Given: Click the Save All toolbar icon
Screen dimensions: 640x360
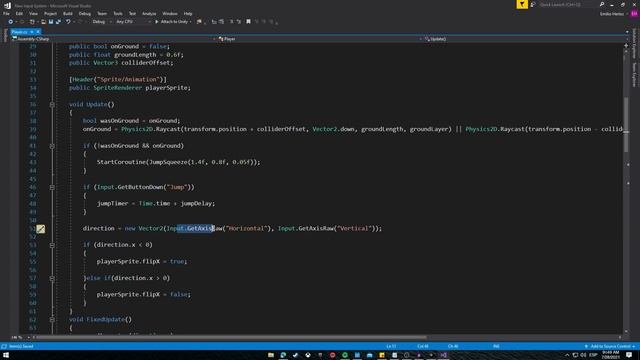Looking at the screenshot, I should (x=58, y=22).
